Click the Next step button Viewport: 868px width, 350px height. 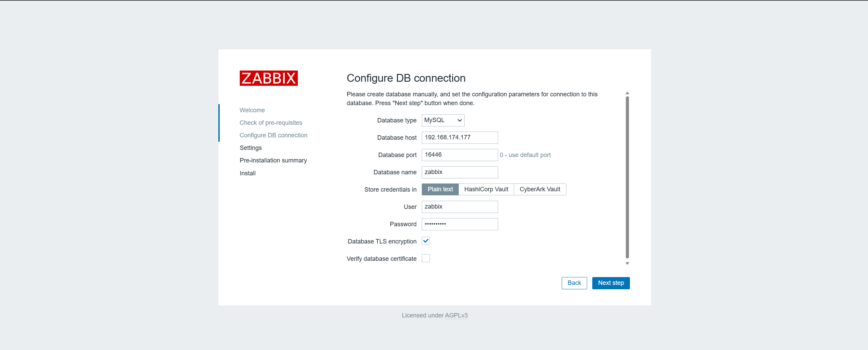point(611,283)
